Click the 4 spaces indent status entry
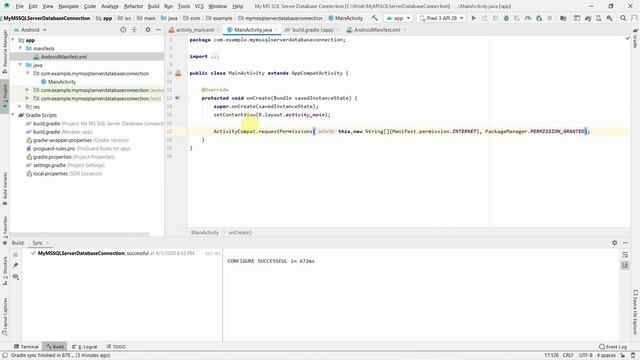This screenshot has width=640, height=360. coord(606,356)
